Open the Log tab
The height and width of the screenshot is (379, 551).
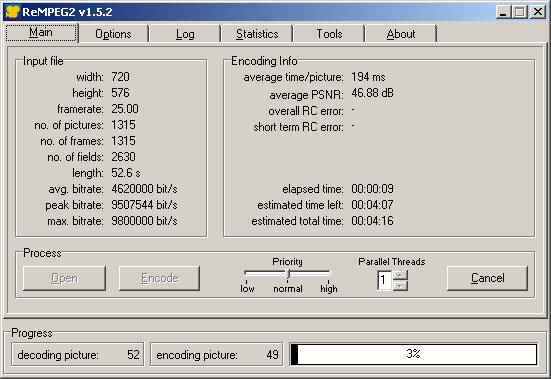(185, 34)
